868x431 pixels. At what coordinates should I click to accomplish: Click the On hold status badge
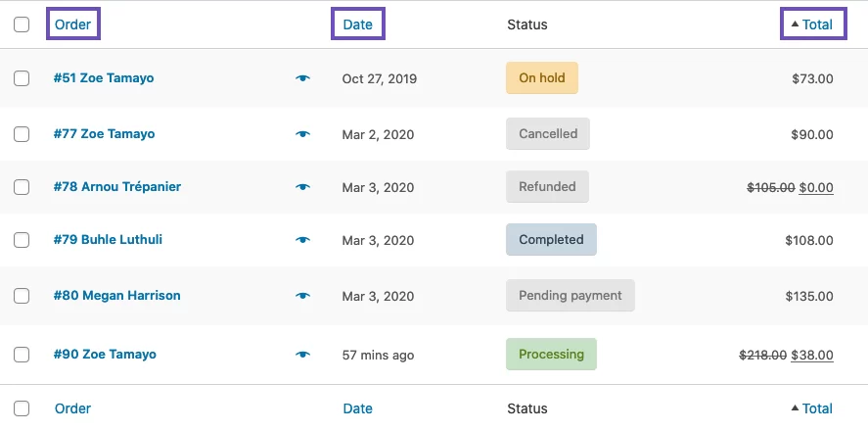(541, 78)
